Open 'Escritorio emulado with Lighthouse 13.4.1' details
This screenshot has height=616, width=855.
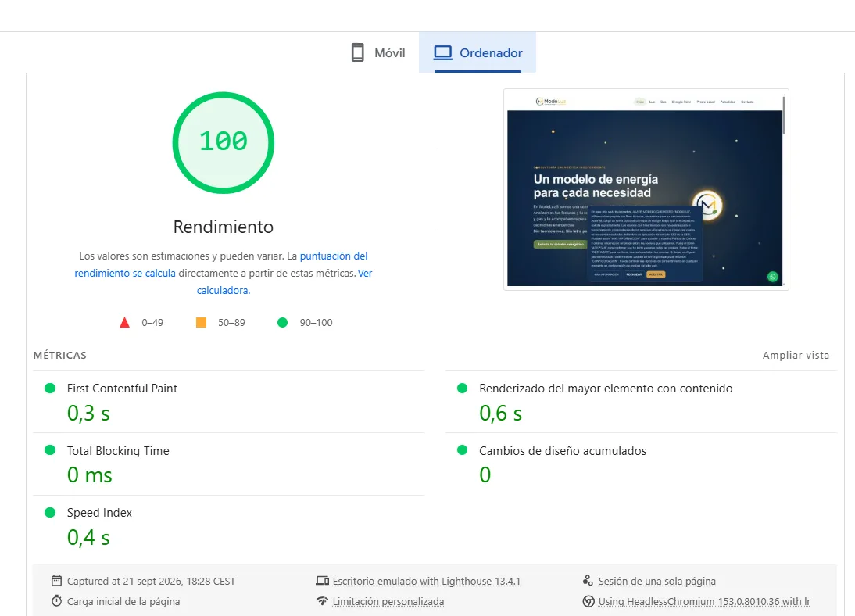click(427, 581)
